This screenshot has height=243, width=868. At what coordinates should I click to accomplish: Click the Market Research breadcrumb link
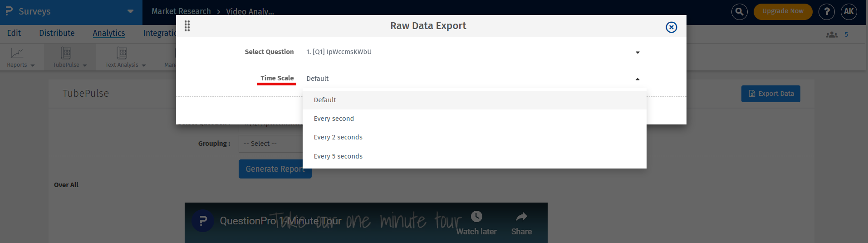click(181, 11)
